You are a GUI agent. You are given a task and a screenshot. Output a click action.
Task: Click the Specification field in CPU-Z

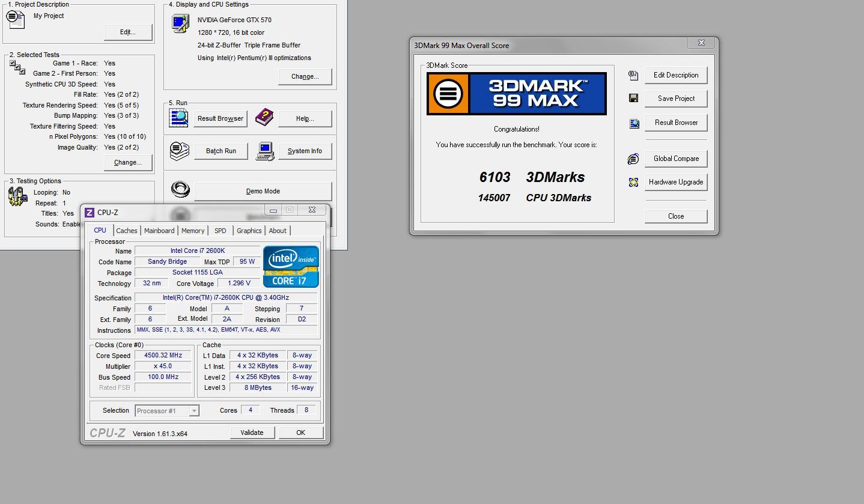pyautogui.click(x=226, y=297)
